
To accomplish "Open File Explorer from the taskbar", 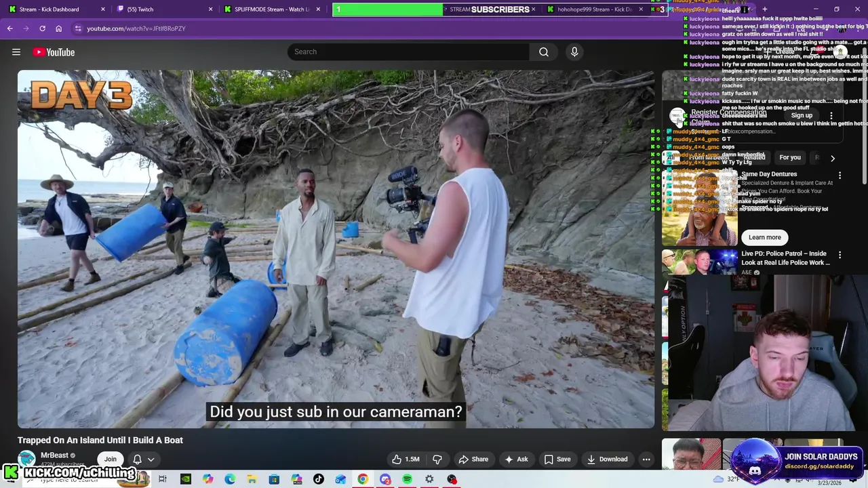I will (252, 479).
